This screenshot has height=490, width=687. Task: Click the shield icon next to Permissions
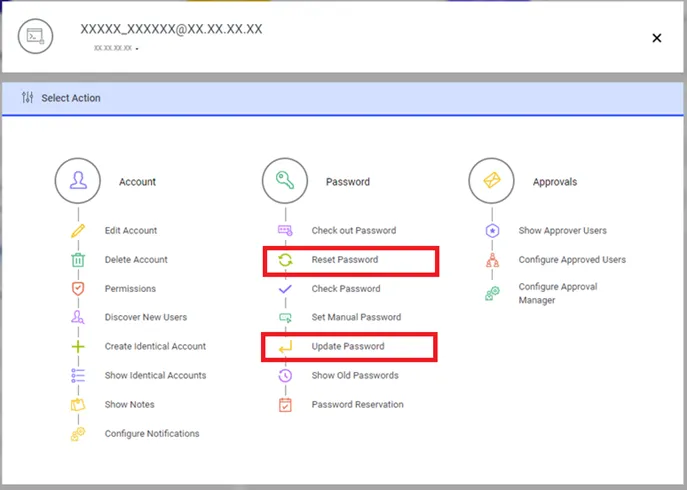tap(78, 289)
